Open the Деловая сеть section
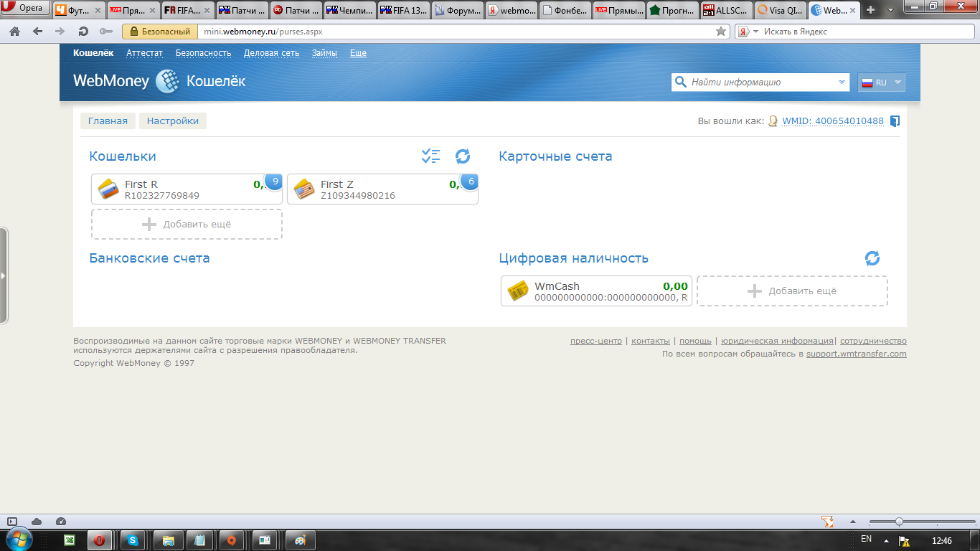The height and width of the screenshot is (551, 980). click(x=271, y=53)
